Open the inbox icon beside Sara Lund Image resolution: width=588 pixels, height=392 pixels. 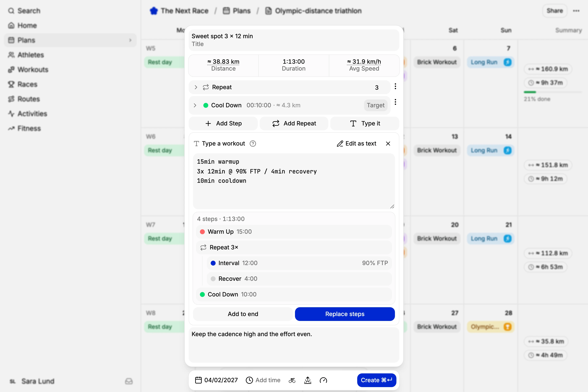pos(129,381)
